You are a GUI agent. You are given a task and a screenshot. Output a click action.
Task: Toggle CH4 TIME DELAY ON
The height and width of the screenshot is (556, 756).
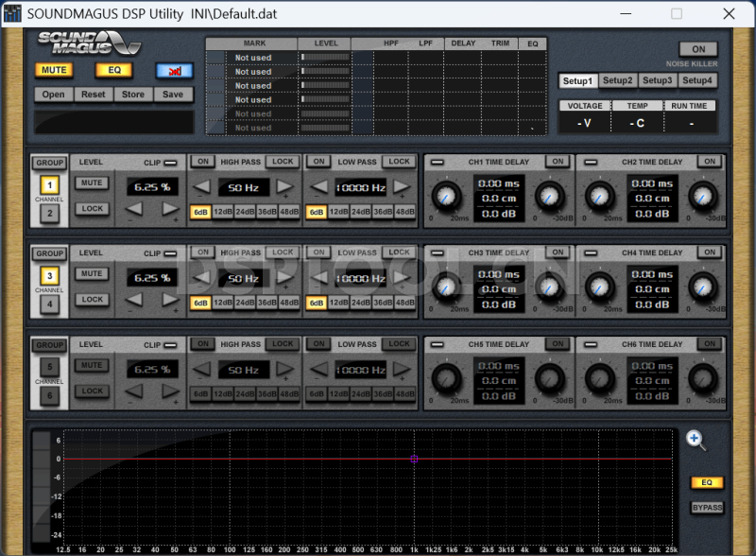[709, 252]
